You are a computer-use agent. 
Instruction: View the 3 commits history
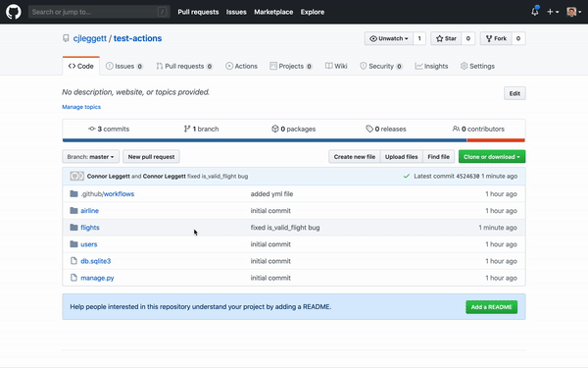109,129
